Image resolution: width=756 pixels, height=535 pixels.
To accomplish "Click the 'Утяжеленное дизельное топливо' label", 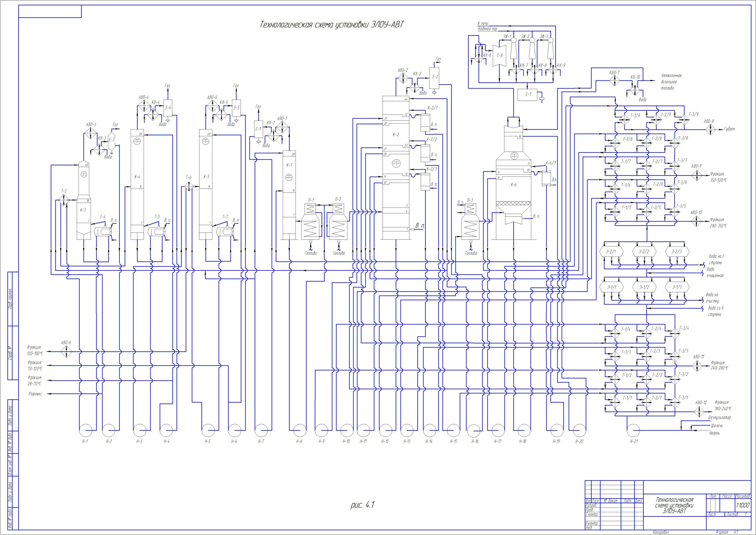I will 671,82.
